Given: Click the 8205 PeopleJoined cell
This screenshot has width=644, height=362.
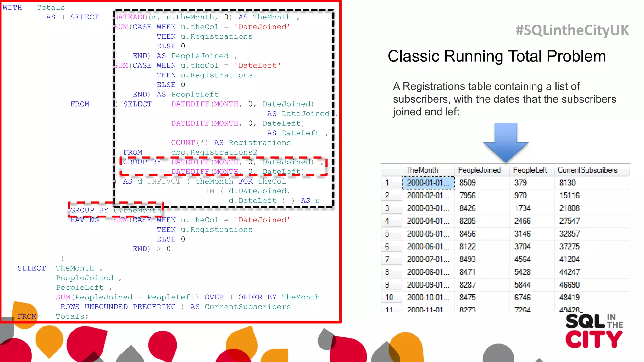Looking at the screenshot, I should coord(481,221).
